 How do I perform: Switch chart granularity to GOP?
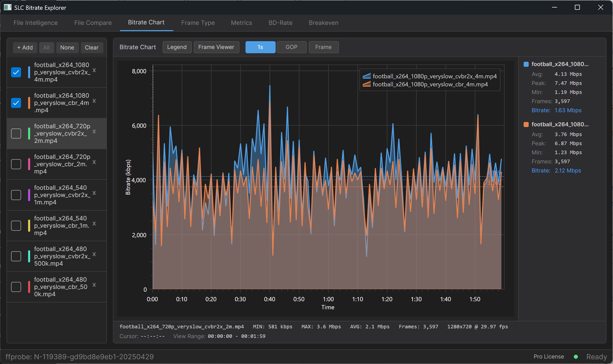(x=291, y=47)
